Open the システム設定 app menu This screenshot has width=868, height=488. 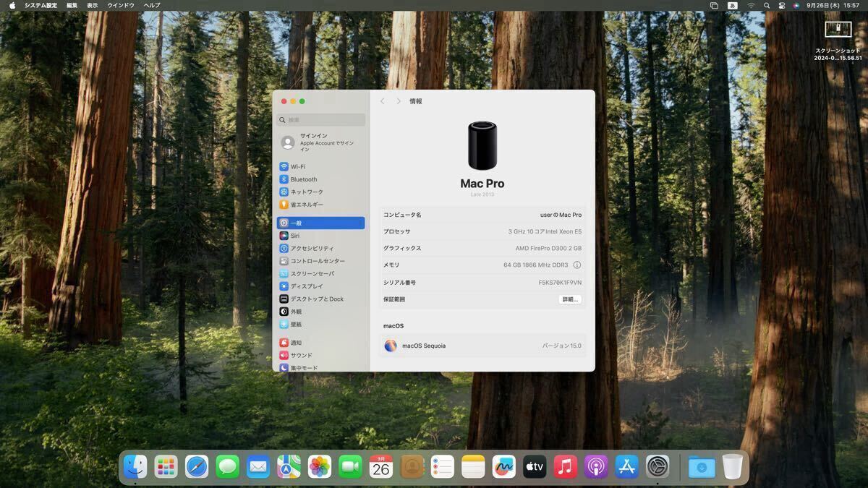click(x=41, y=5)
